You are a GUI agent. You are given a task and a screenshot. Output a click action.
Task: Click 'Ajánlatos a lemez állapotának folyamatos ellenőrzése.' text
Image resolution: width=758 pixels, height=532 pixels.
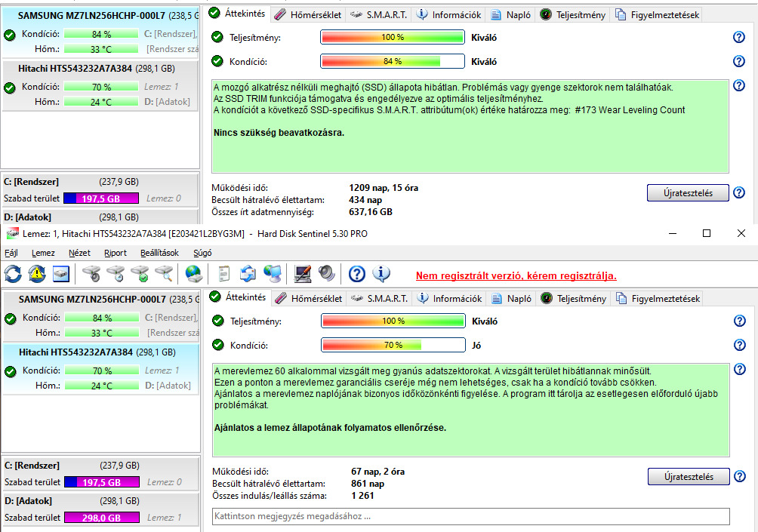tap(330, 428)
